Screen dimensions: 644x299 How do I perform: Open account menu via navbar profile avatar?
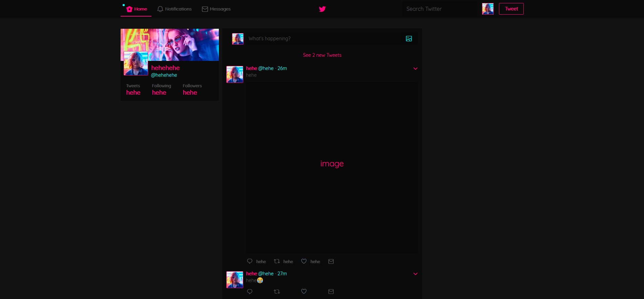(488, 9)
